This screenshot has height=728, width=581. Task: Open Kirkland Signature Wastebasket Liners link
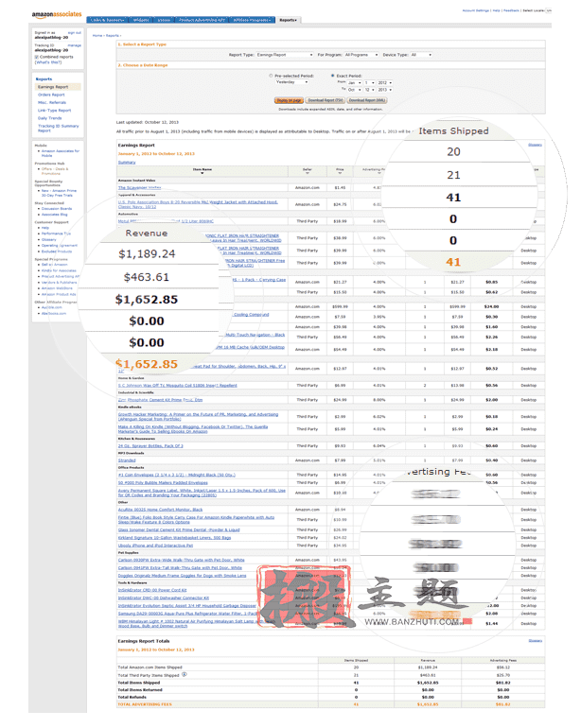(174, 538)
